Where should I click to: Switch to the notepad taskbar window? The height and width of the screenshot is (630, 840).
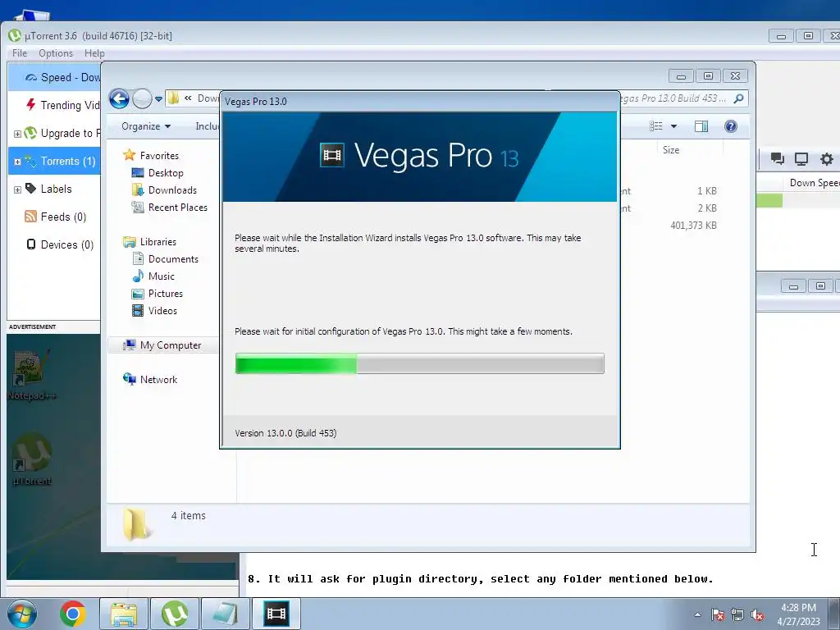pos(225,614)
